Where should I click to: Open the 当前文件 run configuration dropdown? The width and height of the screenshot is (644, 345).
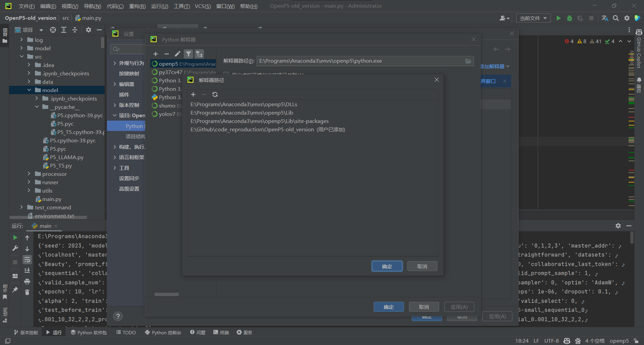(x=533, y=18)
